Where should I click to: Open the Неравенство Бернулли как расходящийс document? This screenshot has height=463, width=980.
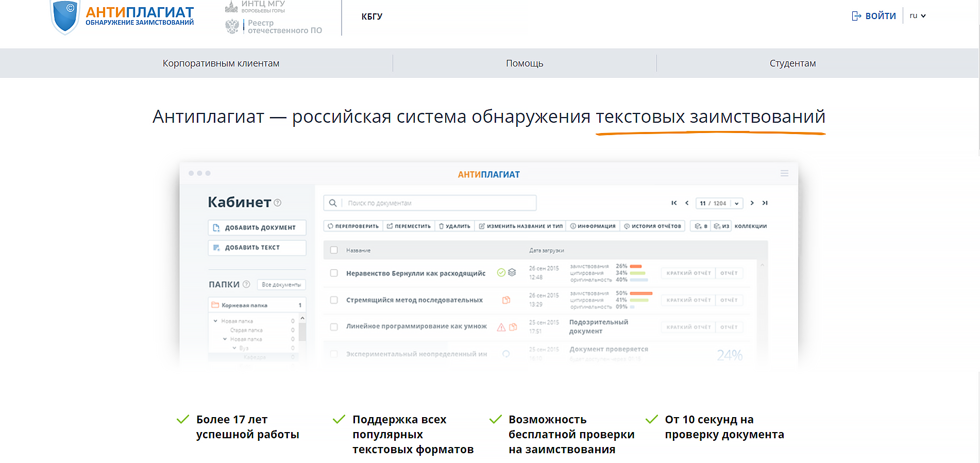coord(416,273)
